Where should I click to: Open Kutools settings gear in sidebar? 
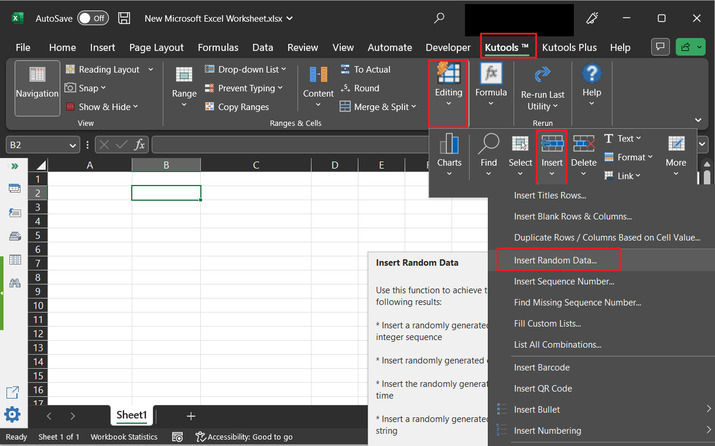12,415
